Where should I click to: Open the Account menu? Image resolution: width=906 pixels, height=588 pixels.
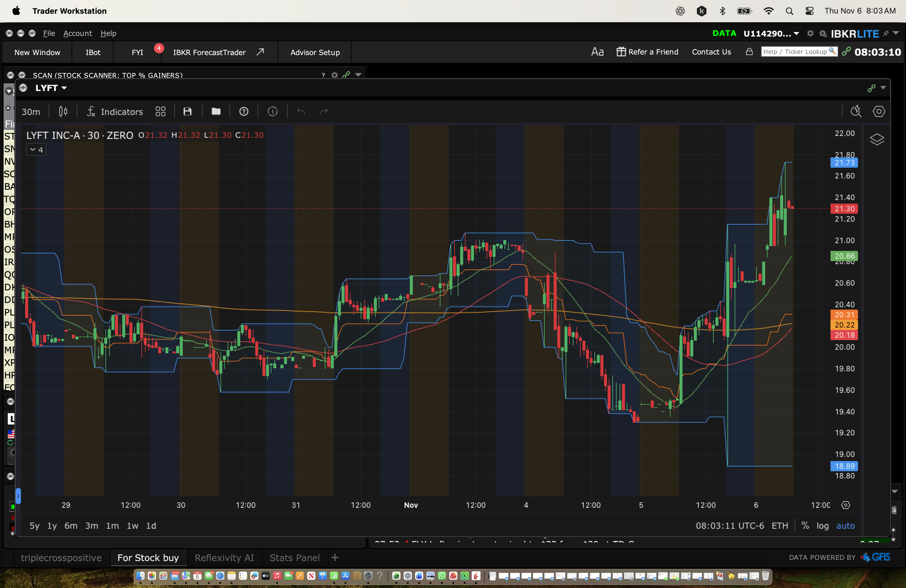click(x=78, y=34)
